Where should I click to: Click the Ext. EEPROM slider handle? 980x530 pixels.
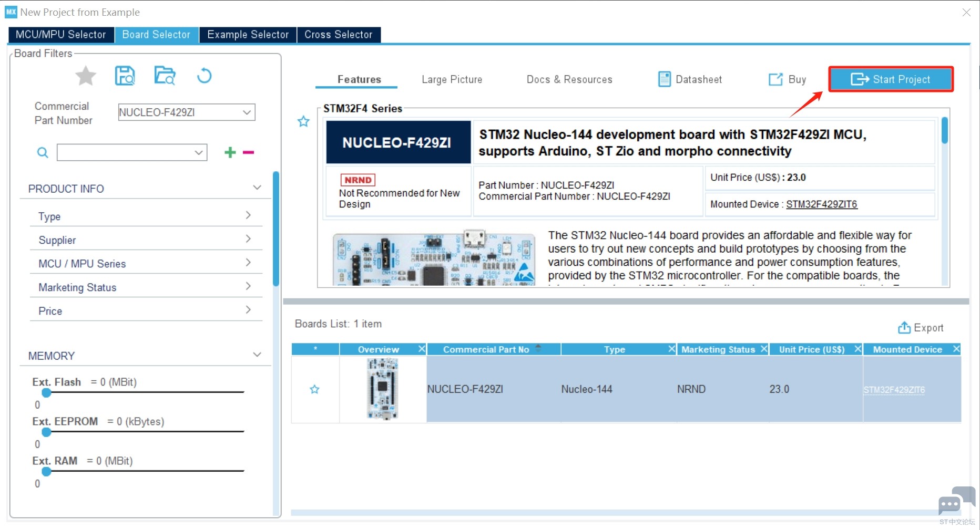[x=46, y=432]
